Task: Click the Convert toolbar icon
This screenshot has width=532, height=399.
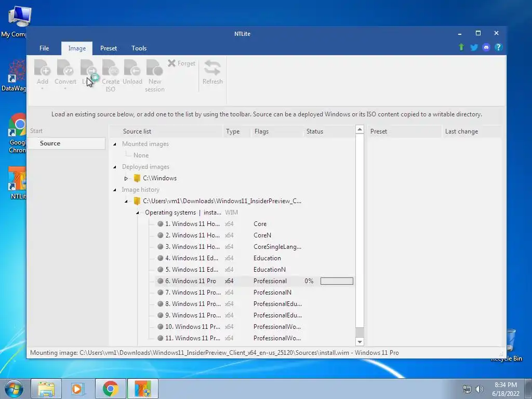Action: point(65,68)
